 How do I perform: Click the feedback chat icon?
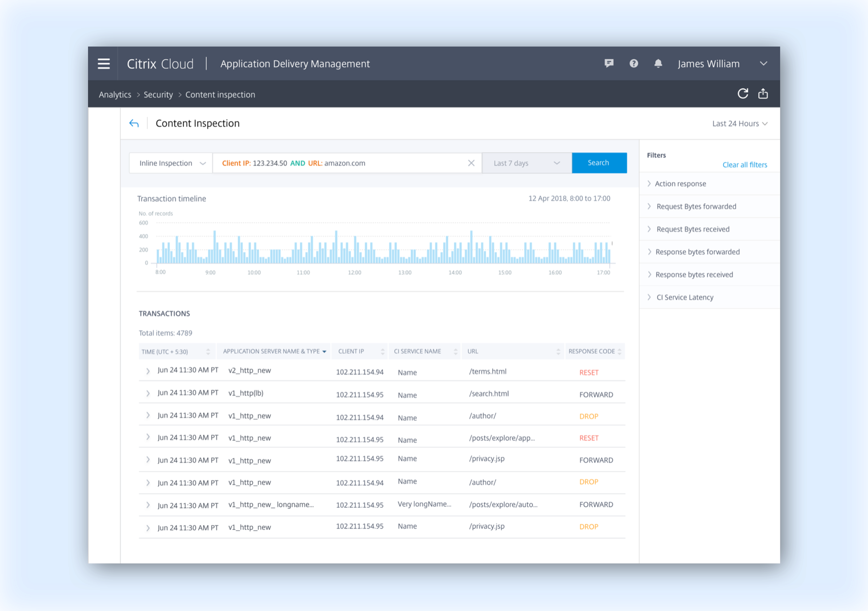tap(609, 64)
